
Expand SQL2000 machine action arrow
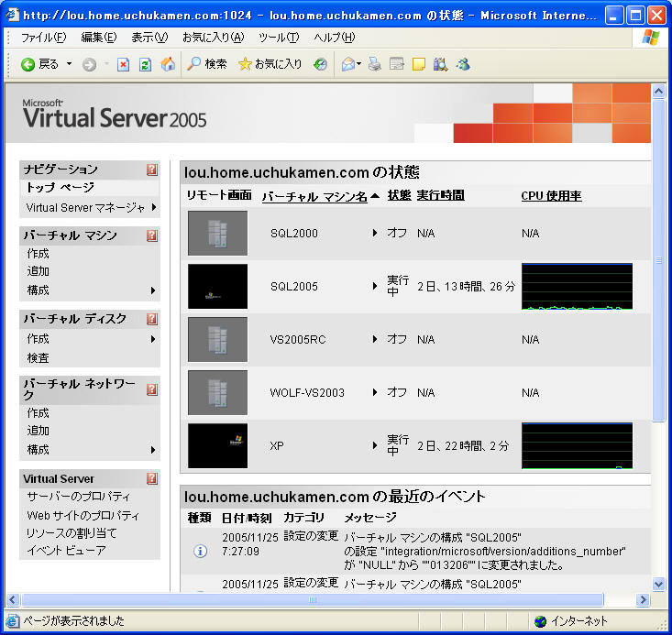click(375, 233)
